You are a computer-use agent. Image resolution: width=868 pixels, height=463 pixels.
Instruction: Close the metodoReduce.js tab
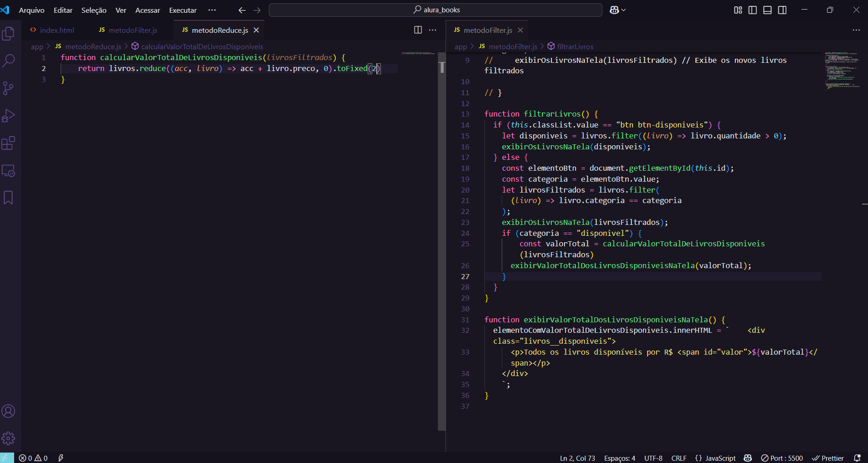[256, 30]
